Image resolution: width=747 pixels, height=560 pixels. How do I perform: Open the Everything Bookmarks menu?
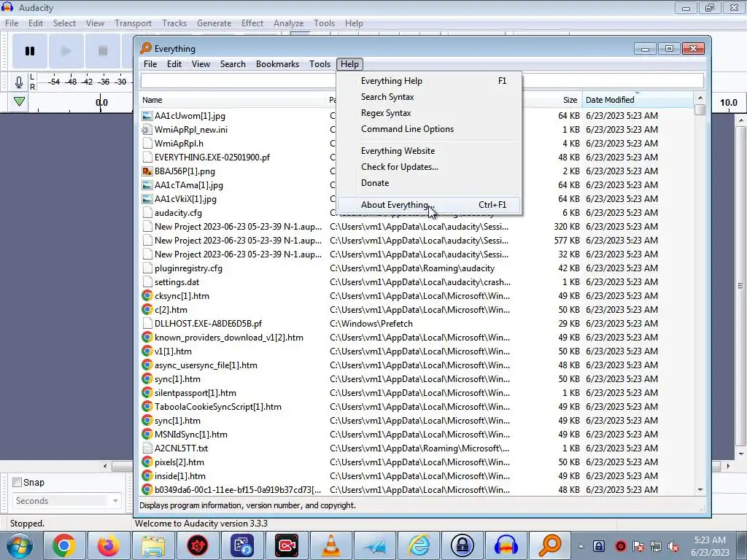tap(277, 64)
